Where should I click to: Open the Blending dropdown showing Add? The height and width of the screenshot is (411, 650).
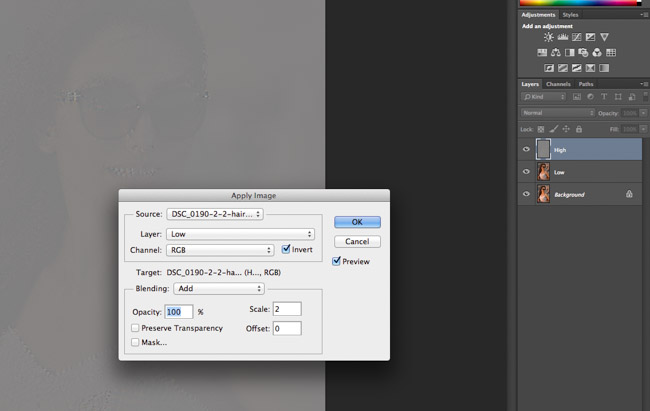[219, 289]
